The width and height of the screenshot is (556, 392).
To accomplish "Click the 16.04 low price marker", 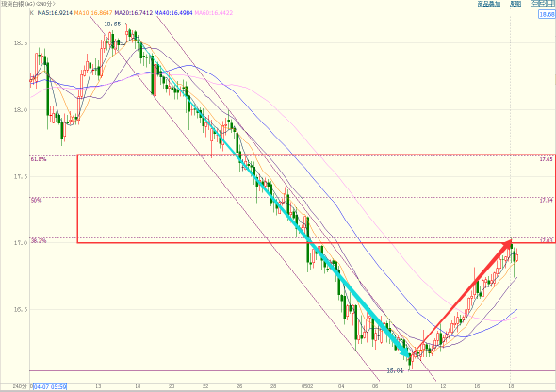I will click(395, 370).
